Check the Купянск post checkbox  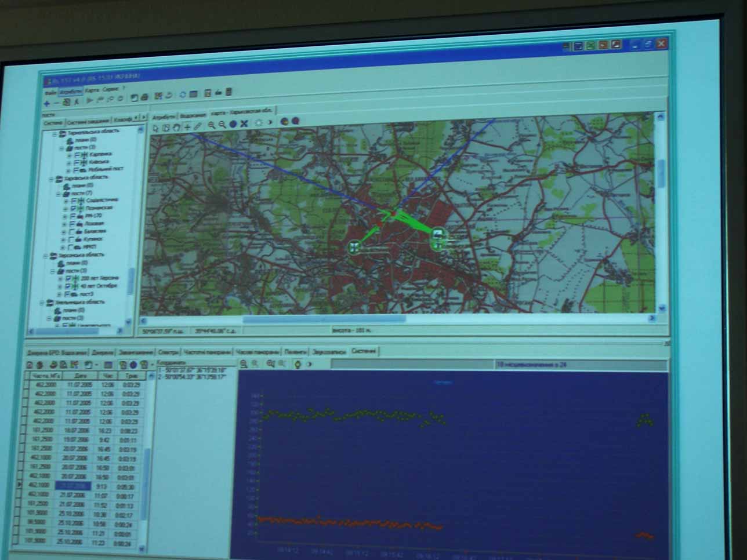click(71, 239)
